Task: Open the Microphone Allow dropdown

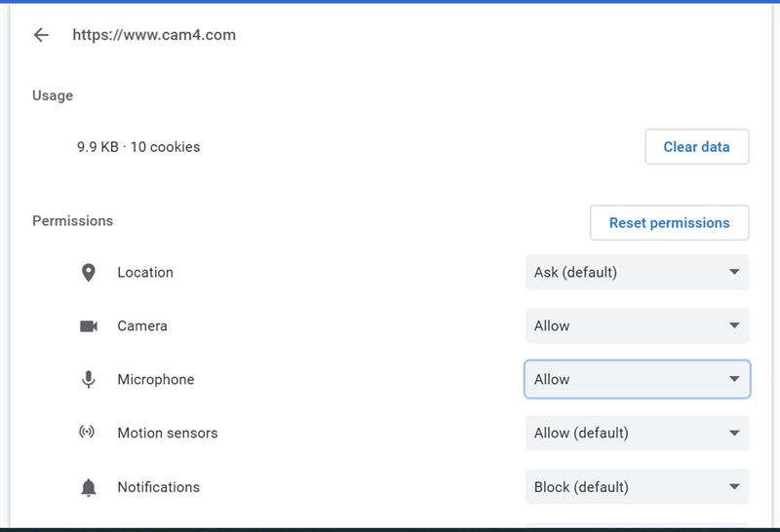Action: [x=638, y=379]
